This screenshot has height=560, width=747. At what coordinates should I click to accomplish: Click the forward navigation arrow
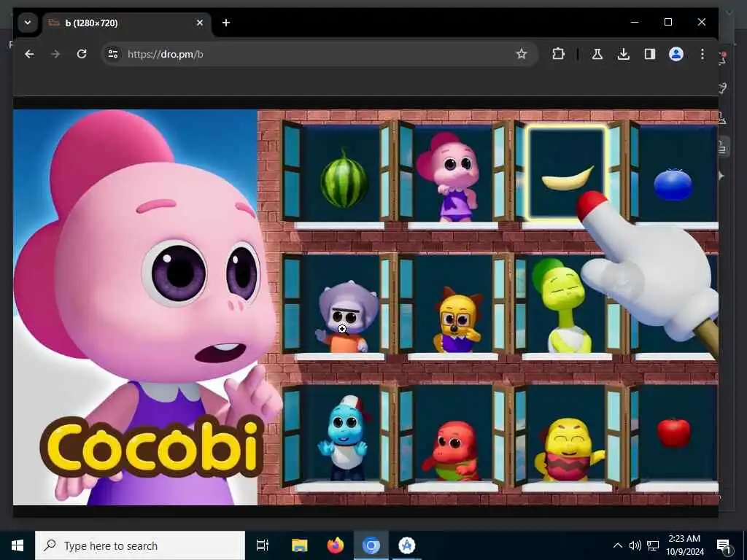(x=55, y=54)
